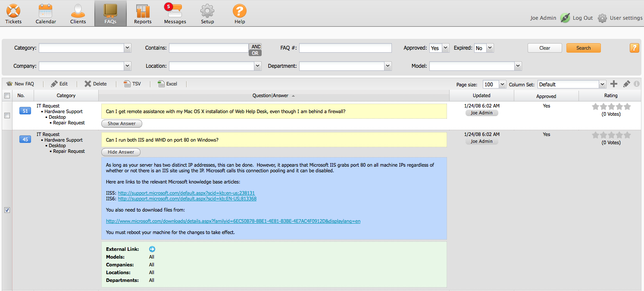Uncheck the box for FAQ 45
The height and width of the screenshot is (291, 644).
coord(7,210)
